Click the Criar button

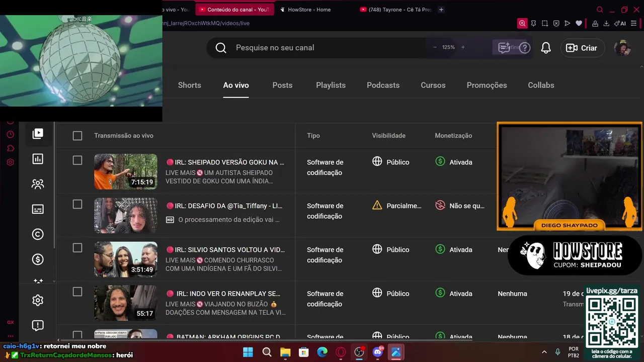click(x=582, y=48)
